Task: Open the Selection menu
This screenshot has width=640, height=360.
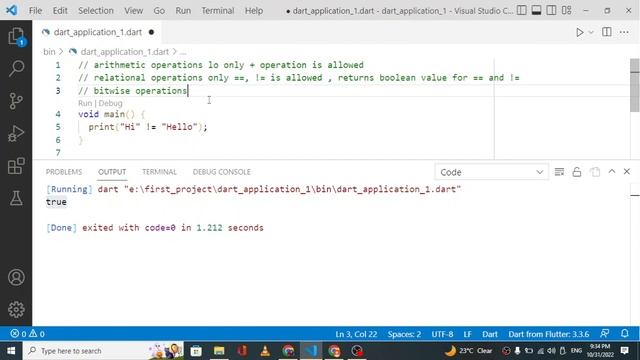Action: (x=96, y=11)
